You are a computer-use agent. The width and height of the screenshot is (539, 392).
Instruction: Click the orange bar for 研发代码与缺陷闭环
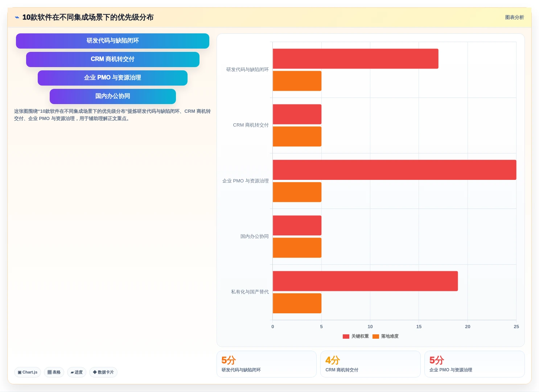tap(297, 81)
